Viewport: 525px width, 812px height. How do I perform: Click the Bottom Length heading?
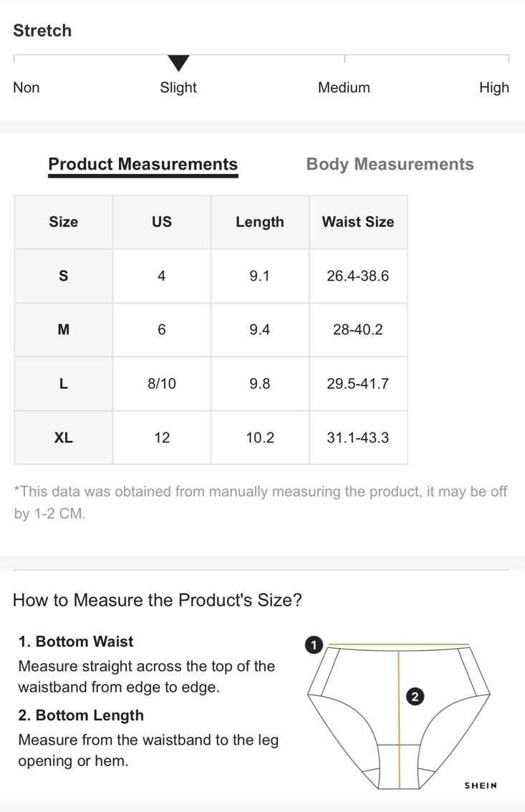tap(81, 715)
